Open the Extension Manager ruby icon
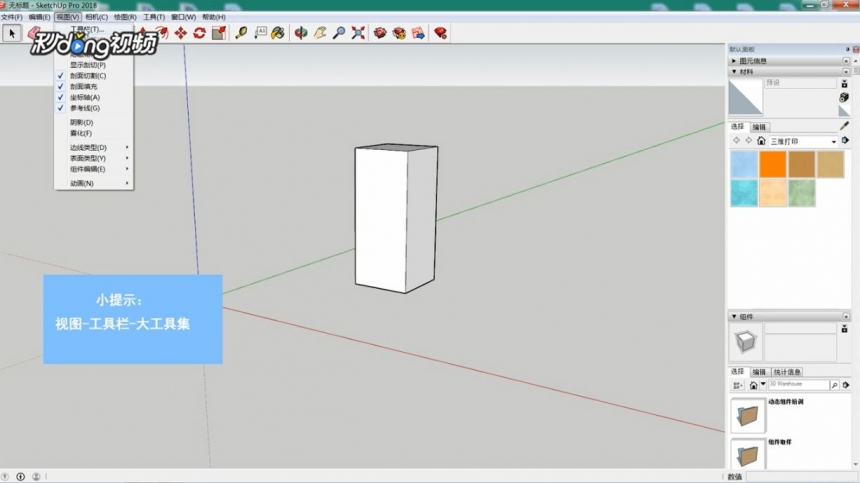This screenshot has width=860, height=483. coord(440,33)
